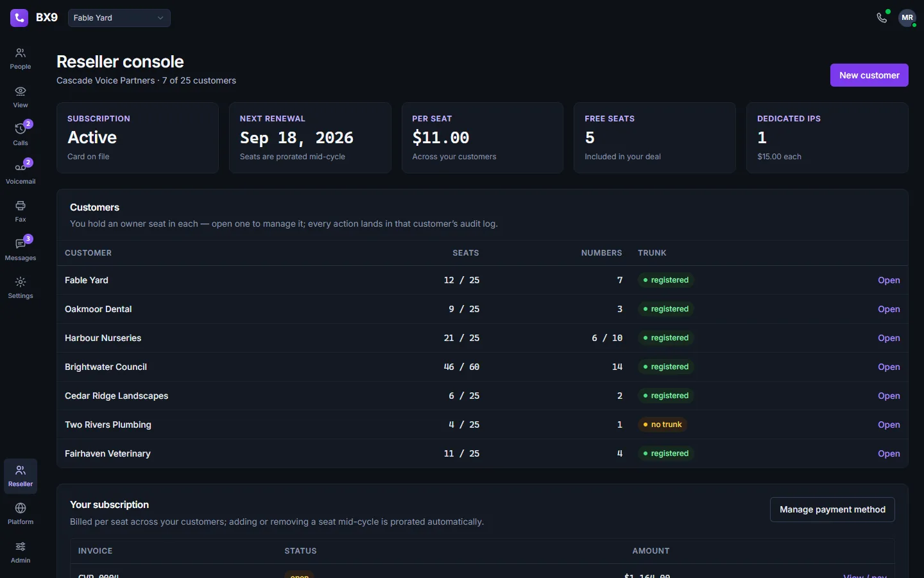Viewport: 924px width, 578px height.
Task: Click the Your subscription heading
Action: pyautogui.click(x=109, y=505)
